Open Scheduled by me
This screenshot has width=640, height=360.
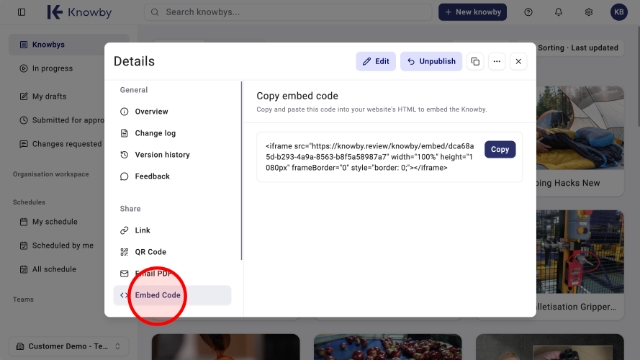(x=57, y=245)
